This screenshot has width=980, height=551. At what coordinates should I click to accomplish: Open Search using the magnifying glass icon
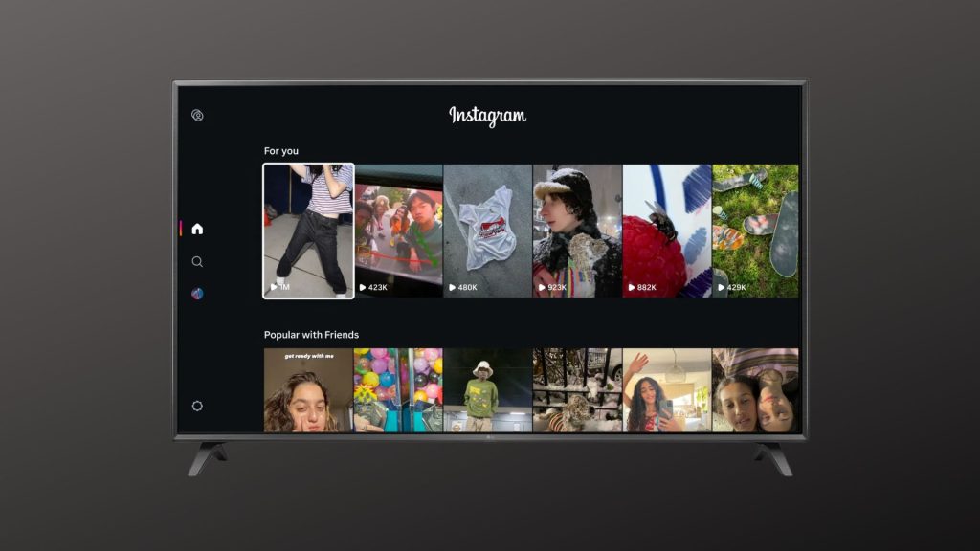point(197,261)
